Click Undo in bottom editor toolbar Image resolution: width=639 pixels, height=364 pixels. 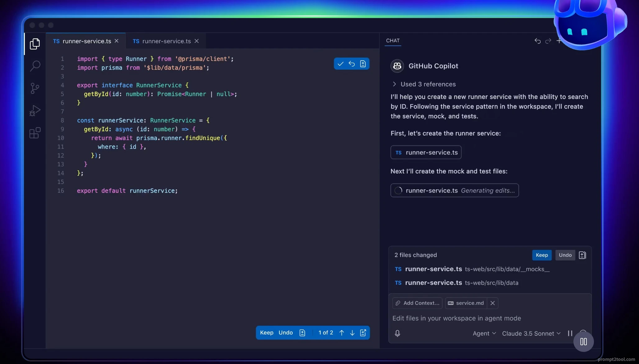286,333
